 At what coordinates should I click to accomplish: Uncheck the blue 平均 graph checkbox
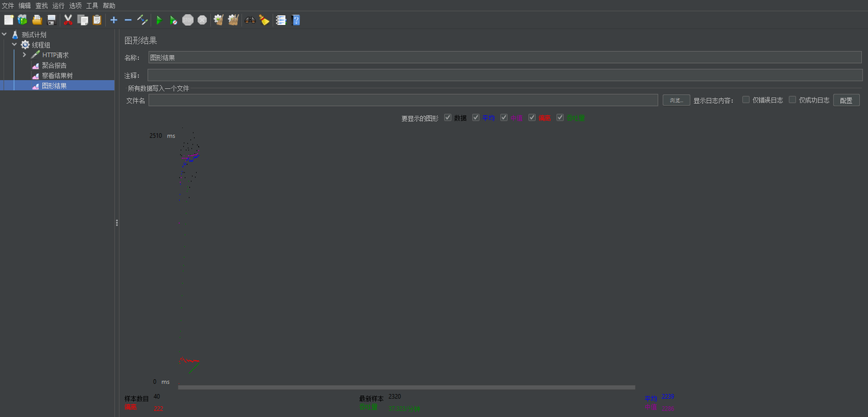tap(476, 117)
